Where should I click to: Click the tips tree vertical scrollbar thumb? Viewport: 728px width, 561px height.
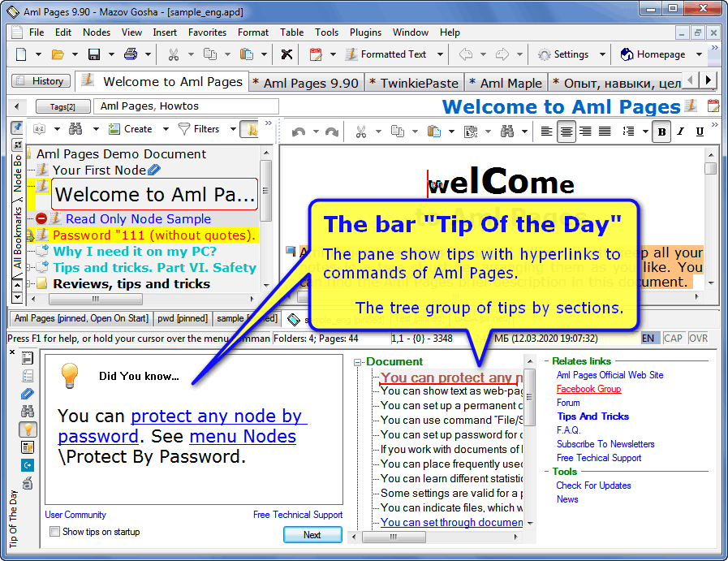[530, 397]
